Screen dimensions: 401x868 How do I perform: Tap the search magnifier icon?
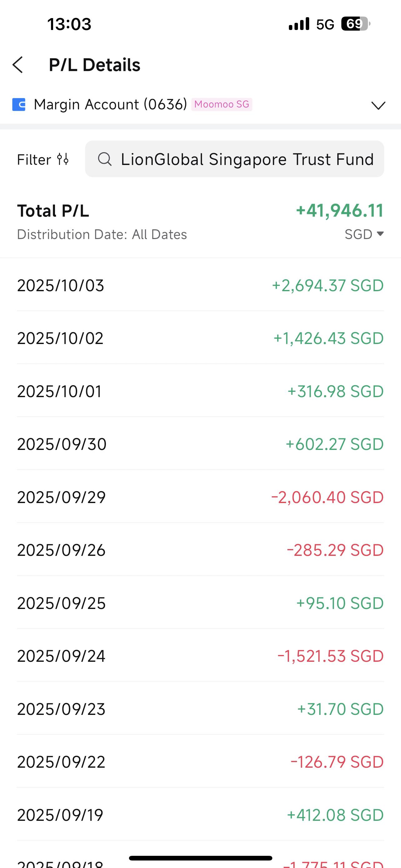point(105,159)
